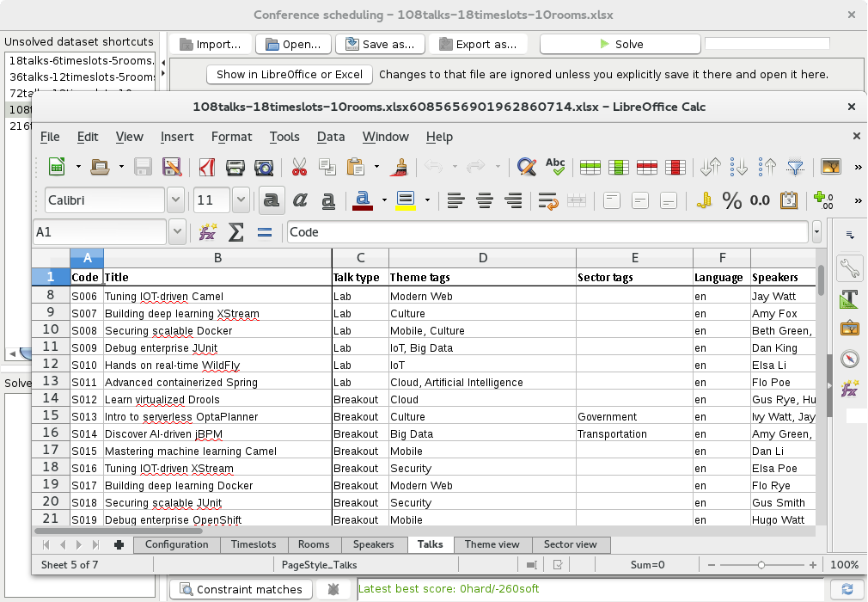Toggle italic formatting
The image size is (868, 602).
tap(301, 200)
